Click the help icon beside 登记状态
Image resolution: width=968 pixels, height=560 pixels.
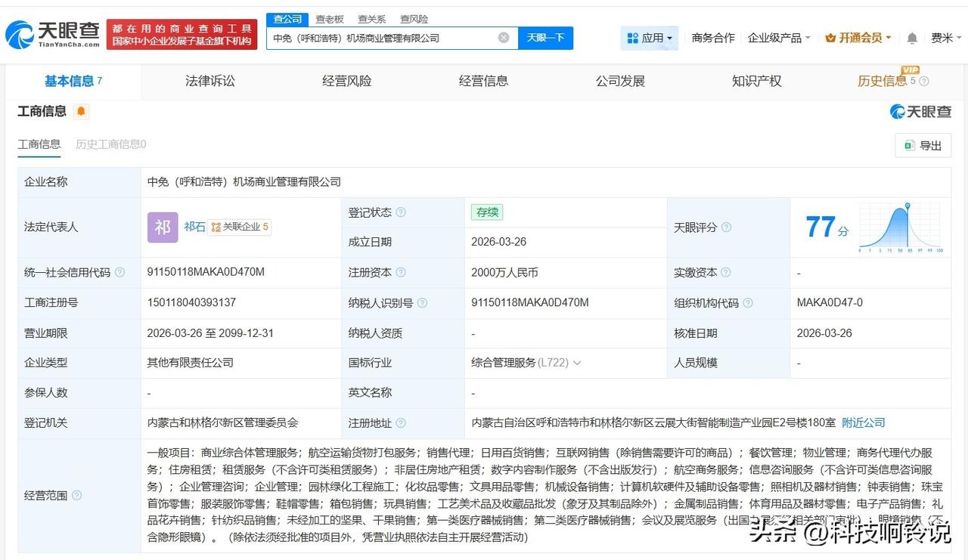click(401, 212)
